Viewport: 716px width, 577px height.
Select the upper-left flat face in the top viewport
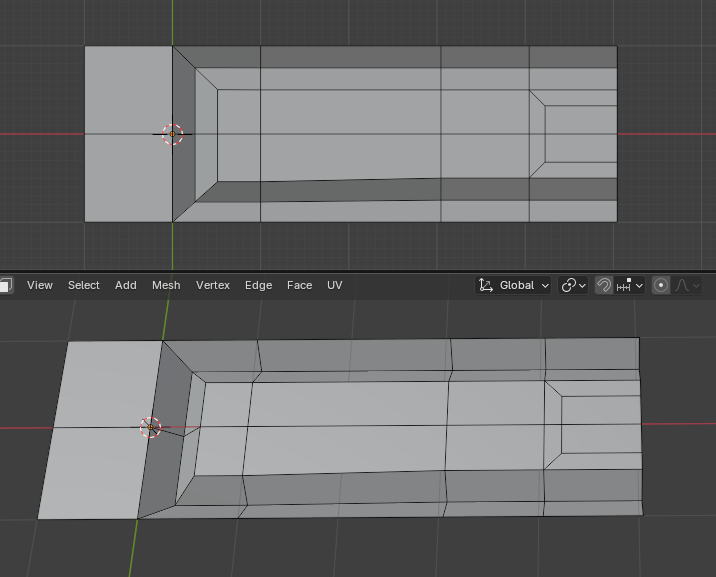(128, 90)
